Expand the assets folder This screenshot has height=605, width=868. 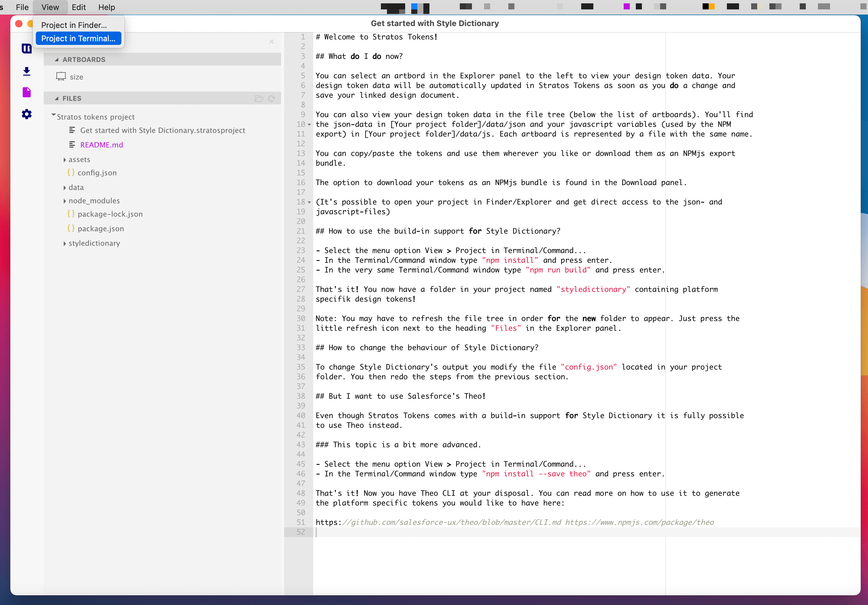(x=65, y=160)
